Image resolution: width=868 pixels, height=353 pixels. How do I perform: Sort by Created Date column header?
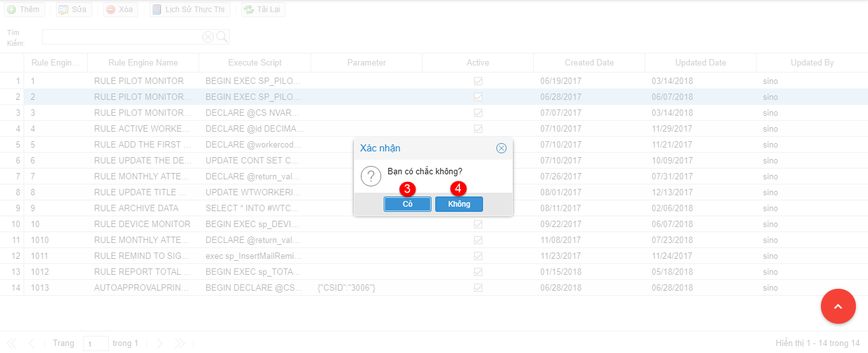click(589, 63)
